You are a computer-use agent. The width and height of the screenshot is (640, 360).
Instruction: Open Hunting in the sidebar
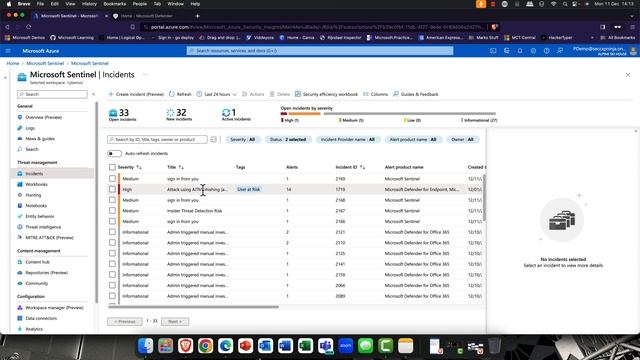click(33, 195)
